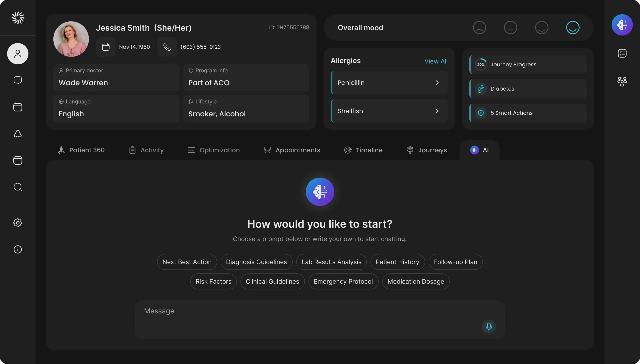Image resolution: width=640 pixels, height=364 pixels.
Task: Click the patient ID TH76555788
Action: click(x=289, y=28)
